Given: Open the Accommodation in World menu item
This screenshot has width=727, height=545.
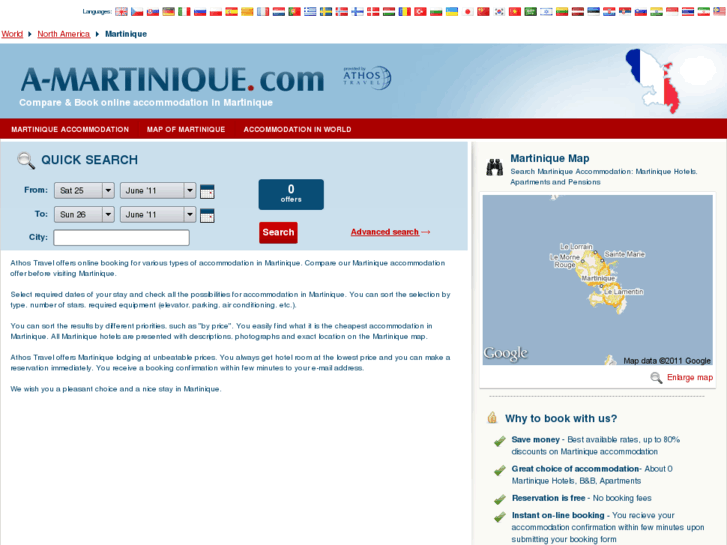Looking at the screenshot, I should (x=297, y=129).
